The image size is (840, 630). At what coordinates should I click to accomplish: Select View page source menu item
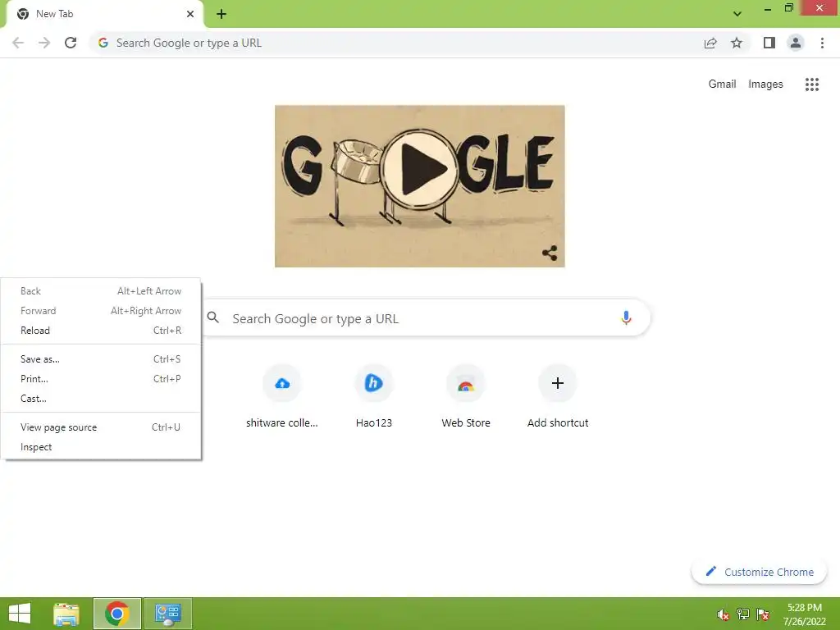coord(101,427)
